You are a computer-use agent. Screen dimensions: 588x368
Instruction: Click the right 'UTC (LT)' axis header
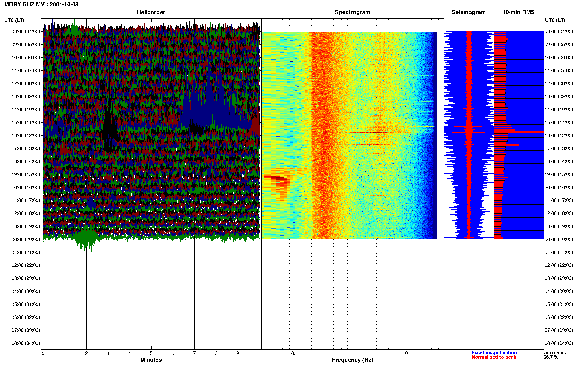555,20
